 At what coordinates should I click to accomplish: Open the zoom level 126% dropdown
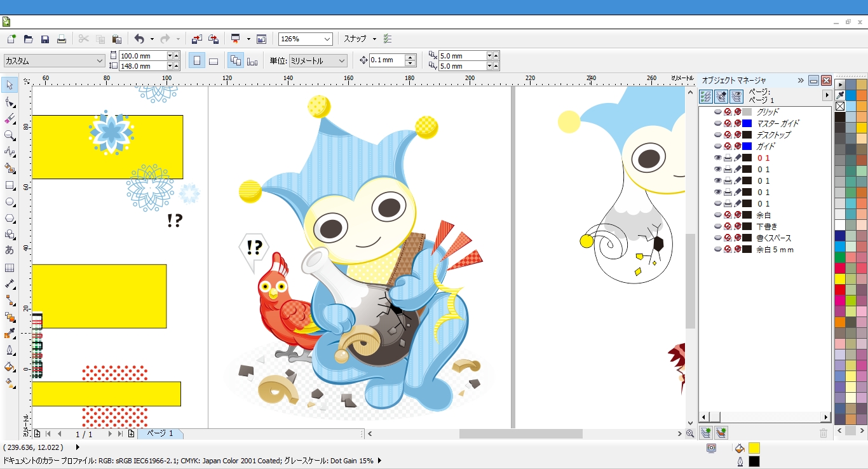click(x=327, y=39)
